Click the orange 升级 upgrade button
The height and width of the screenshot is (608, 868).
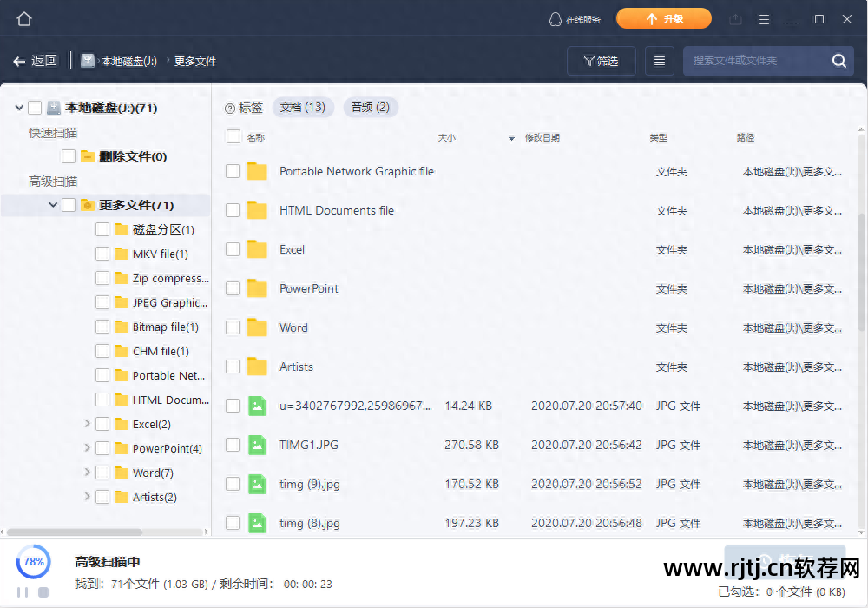point(664,17)
